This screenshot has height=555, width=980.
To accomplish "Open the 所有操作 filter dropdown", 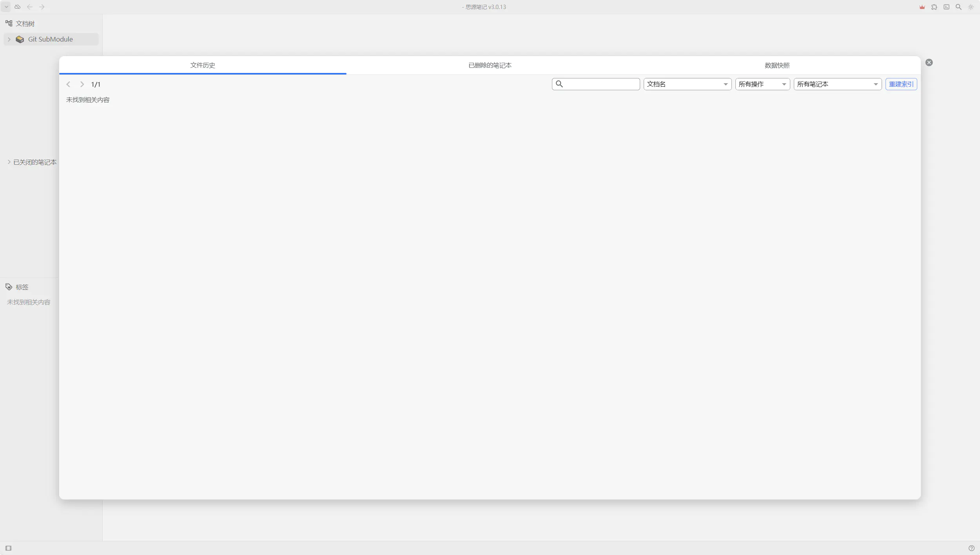I will [x=762, y=84].
